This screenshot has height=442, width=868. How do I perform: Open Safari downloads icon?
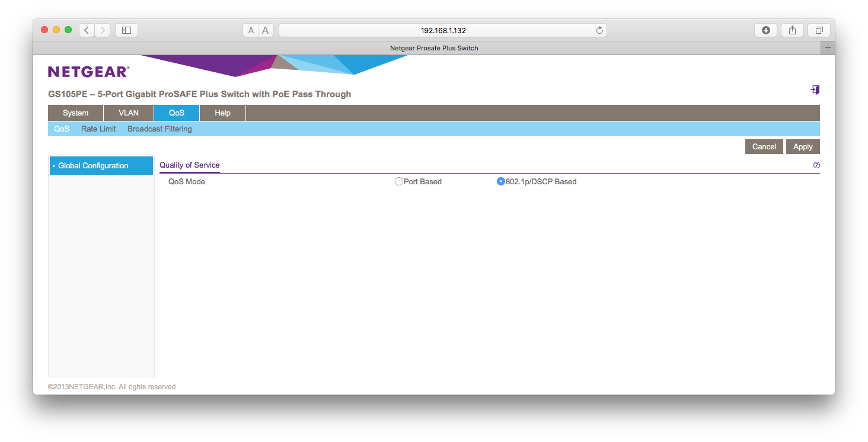coord(765,30)
